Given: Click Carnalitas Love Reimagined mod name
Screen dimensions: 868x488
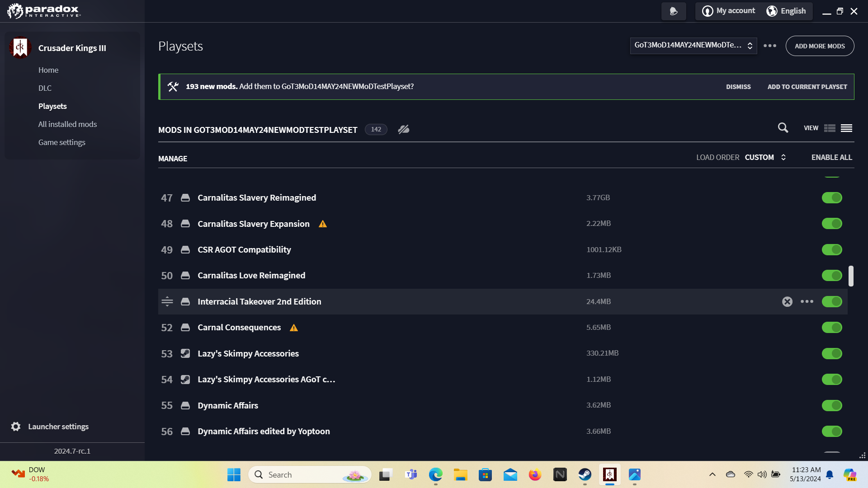Looking at the screenshot, I should 251,276.
